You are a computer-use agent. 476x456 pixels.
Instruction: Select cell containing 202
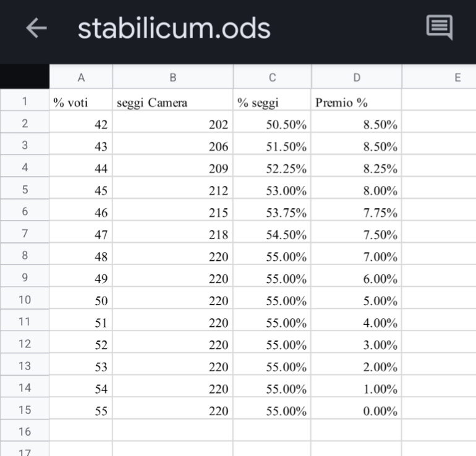(172, 122)
